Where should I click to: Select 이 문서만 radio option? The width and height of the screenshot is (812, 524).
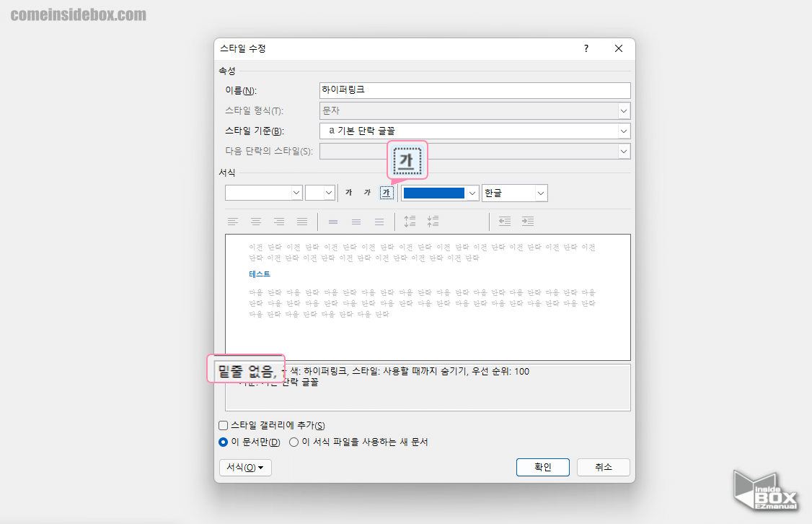223,442
